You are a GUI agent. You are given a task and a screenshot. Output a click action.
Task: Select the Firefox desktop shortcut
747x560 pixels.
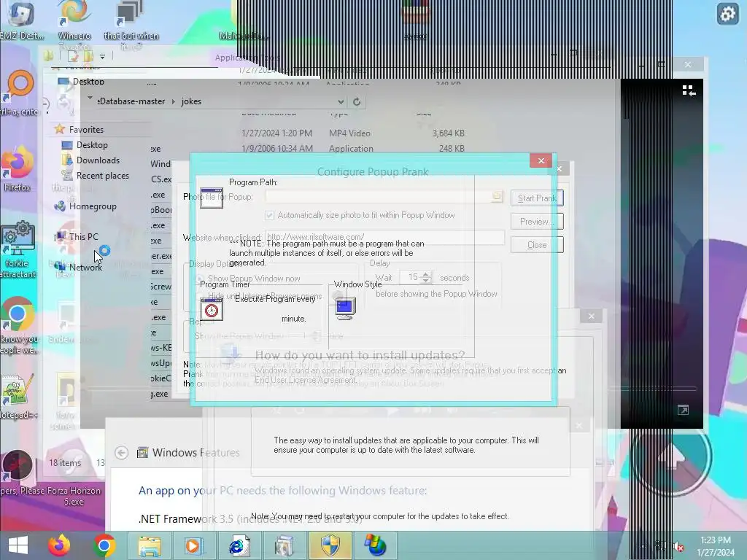coord(18,169)
